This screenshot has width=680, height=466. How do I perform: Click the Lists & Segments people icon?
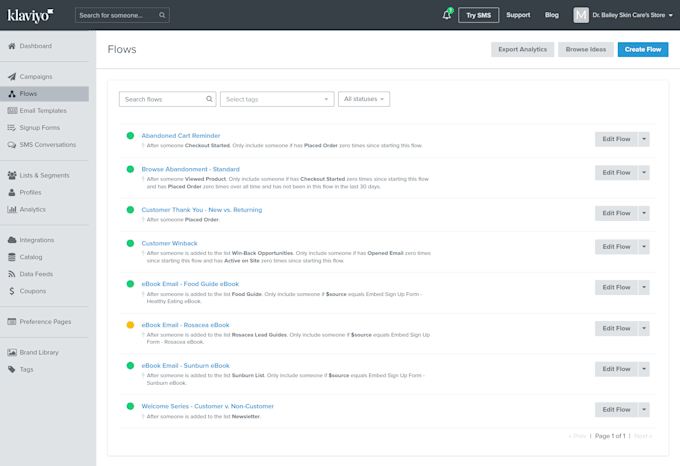[12, 175]
